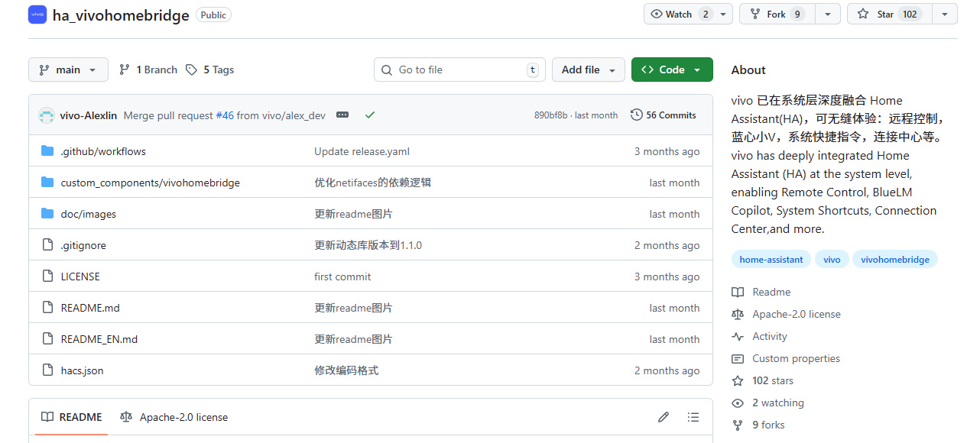Image resolution: width=980 pixels, height=443 pixels.
Task: Focus the Go to file search field
Action: (x=459, y=70)
